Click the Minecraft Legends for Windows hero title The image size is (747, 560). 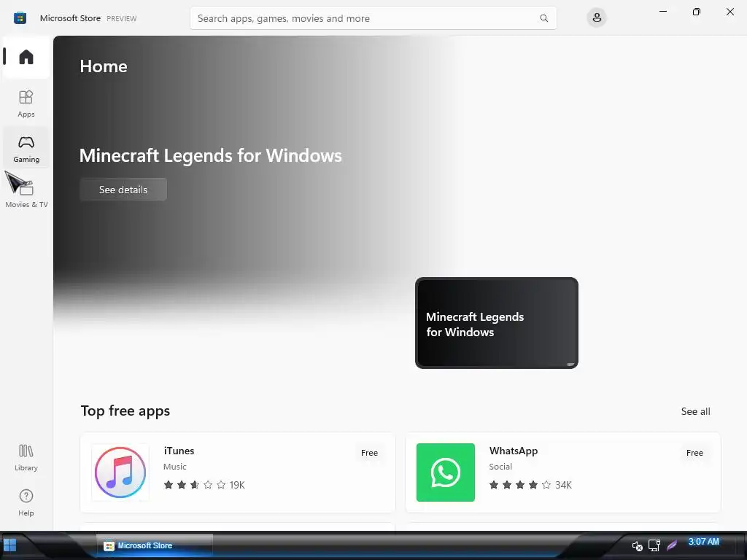[x=211, y=156]
